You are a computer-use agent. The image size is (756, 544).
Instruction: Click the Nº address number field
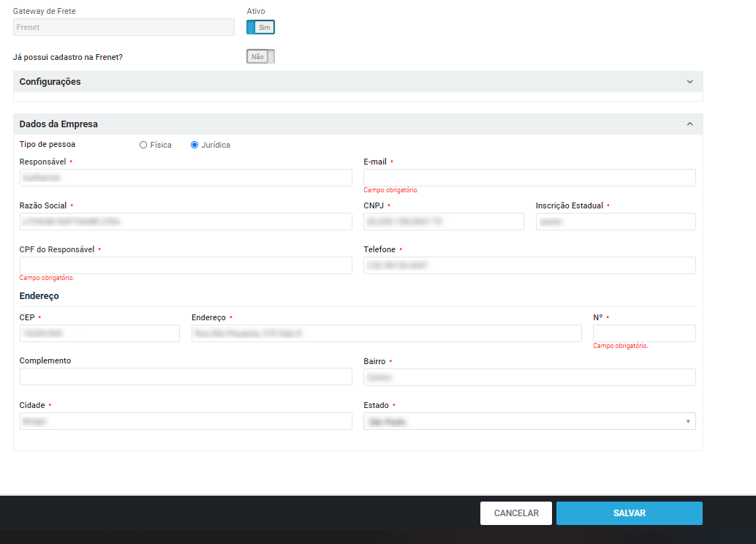point(644,333)
